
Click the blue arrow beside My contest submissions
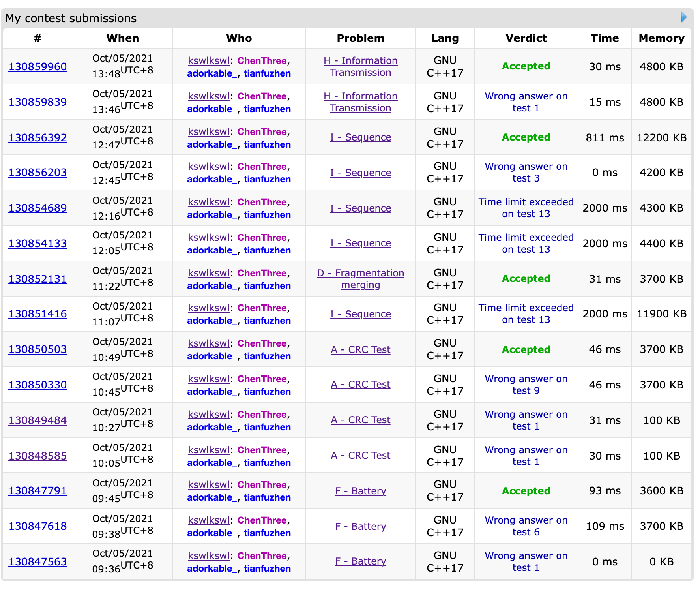(683, 17)
